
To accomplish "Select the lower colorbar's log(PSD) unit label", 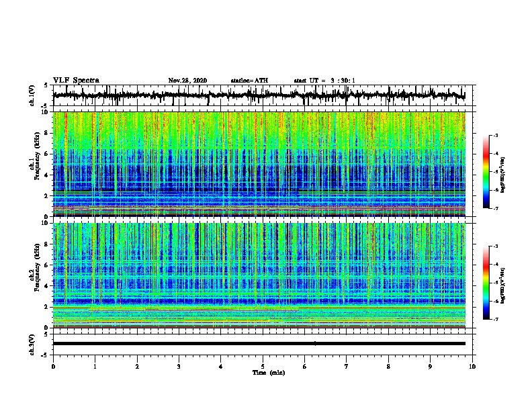I will click(x=503, y=285).
